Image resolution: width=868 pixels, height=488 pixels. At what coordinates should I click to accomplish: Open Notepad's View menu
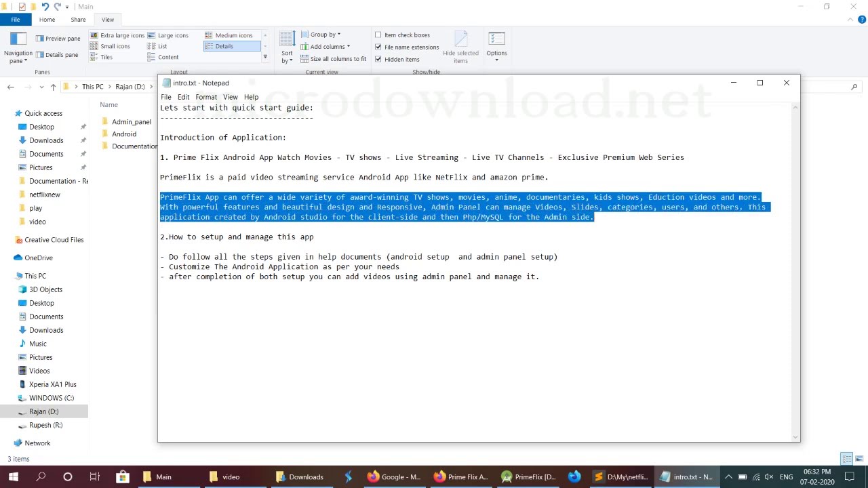click(x=231, y=97)
